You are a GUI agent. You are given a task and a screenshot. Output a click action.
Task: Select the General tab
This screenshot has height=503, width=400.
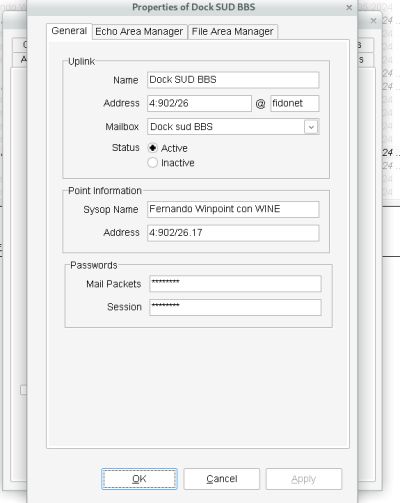[x=69, y=31]
